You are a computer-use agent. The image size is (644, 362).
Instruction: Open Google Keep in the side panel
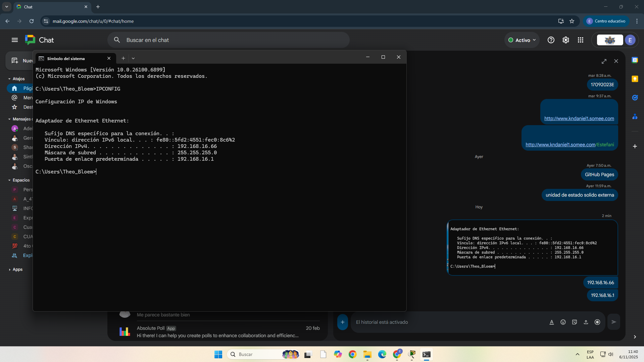[x=635, y=79]
